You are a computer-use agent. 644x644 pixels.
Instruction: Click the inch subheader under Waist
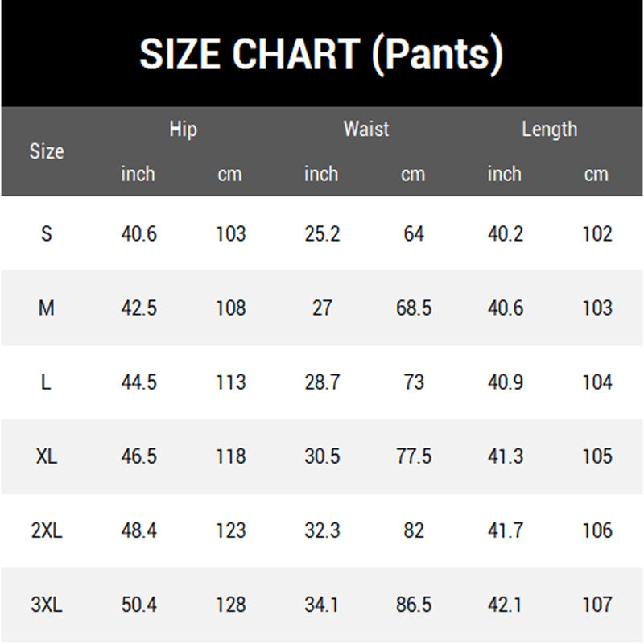(x=321, y=174)
